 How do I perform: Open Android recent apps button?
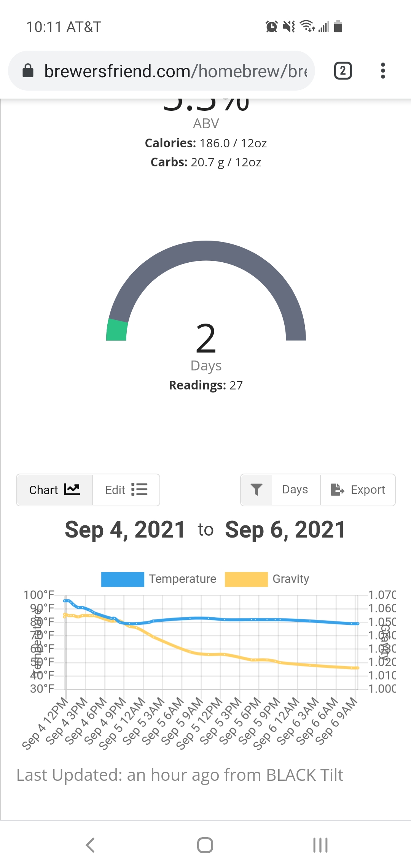(320, 845)
